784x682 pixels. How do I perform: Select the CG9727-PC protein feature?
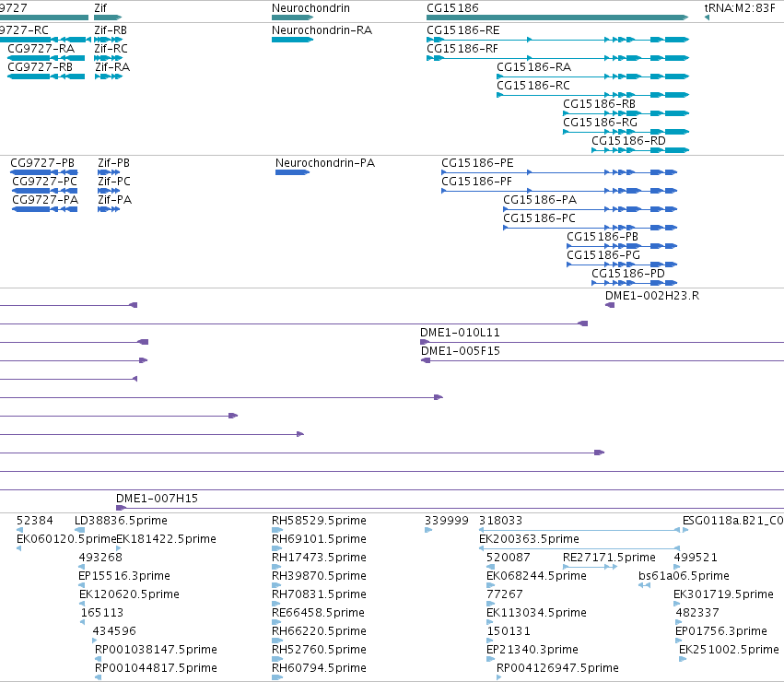coord(45,191)
